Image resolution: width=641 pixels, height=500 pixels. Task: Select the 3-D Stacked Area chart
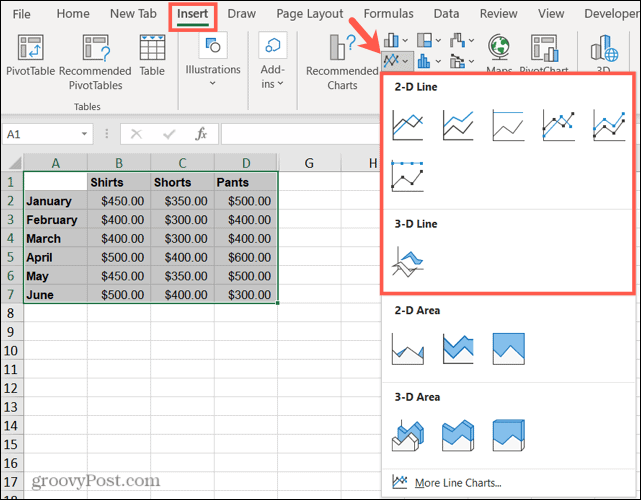pos(458,435)
